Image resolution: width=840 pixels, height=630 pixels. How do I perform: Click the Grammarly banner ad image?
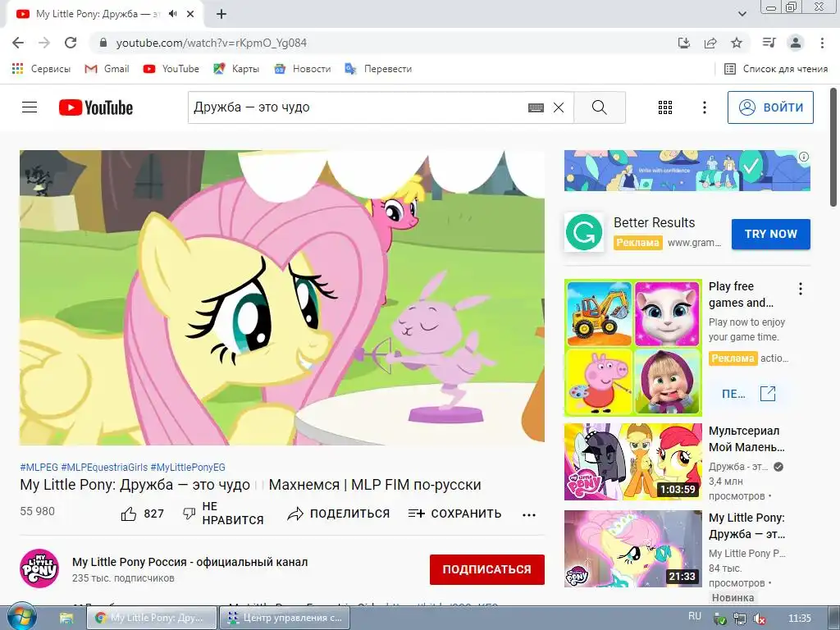(x=687, y=171)
